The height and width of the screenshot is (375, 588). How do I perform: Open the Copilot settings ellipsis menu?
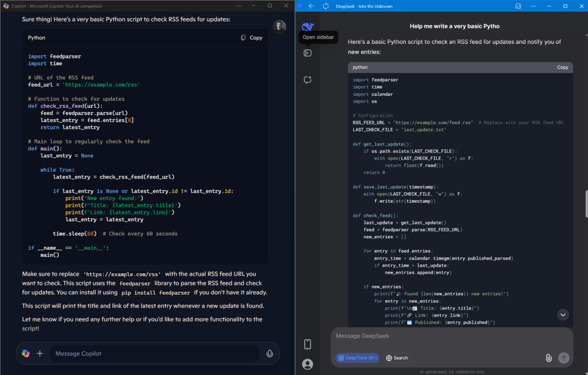(239, 6)
